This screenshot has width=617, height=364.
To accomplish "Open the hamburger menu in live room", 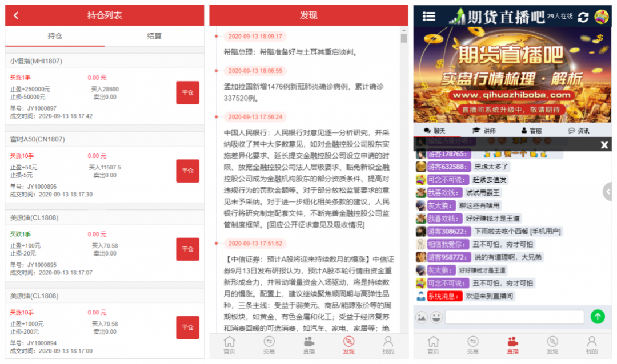I will pos(428,17).
